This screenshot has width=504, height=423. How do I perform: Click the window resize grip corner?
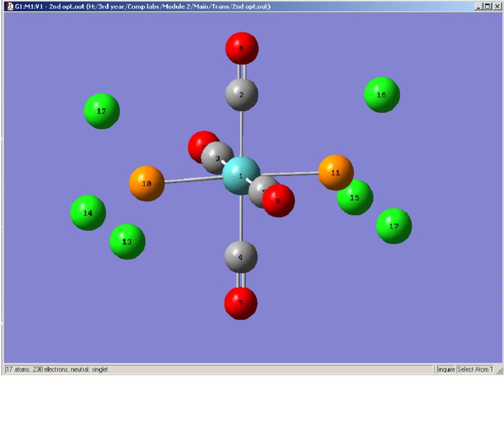coord(500,371)
